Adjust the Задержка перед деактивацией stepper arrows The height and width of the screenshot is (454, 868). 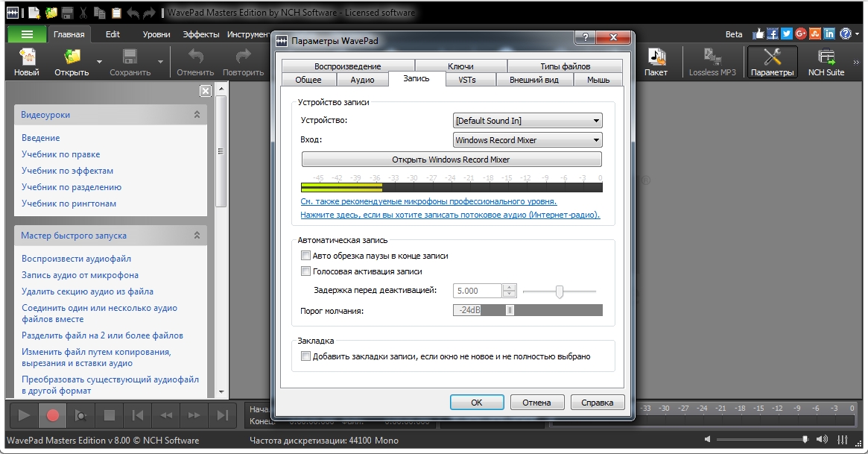click(x=510, y=291)
